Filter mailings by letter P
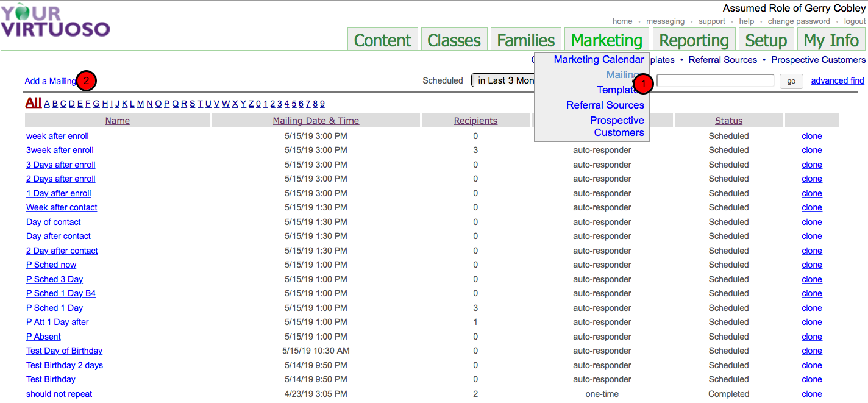The height and width of the screenshot is (403, 868). pyautogui.click(x=166, y=104)
